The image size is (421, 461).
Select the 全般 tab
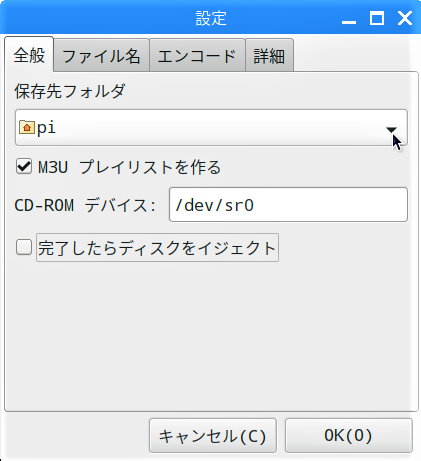point(29,54)
